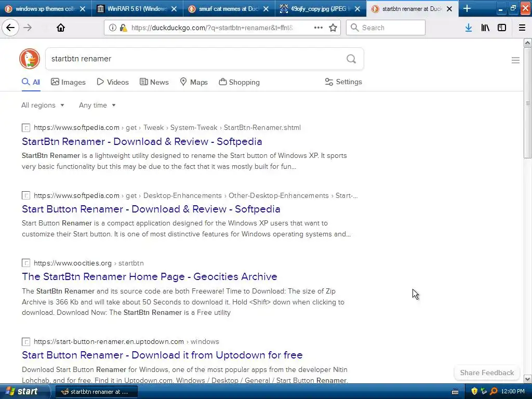Click the Share Feedback button
This screenshot has height=399, width=532.
(x=487, y=373)
